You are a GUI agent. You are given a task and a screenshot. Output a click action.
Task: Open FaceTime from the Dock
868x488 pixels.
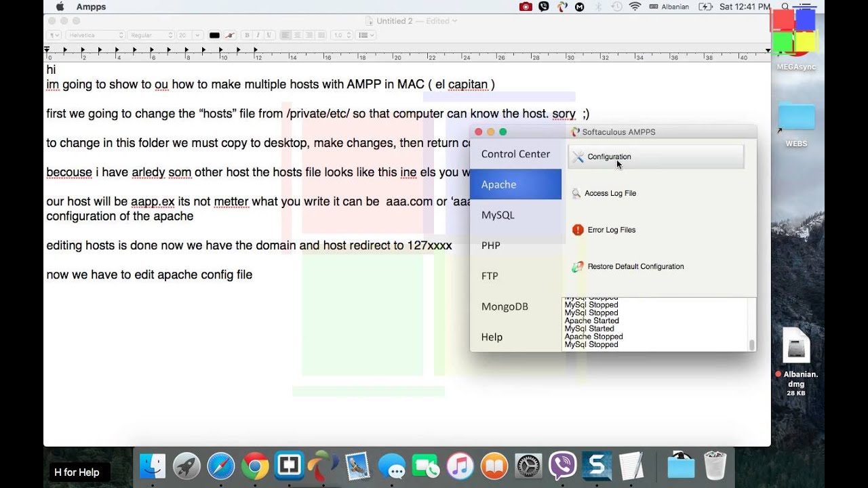pyautogui.click(x=426, y=466)
